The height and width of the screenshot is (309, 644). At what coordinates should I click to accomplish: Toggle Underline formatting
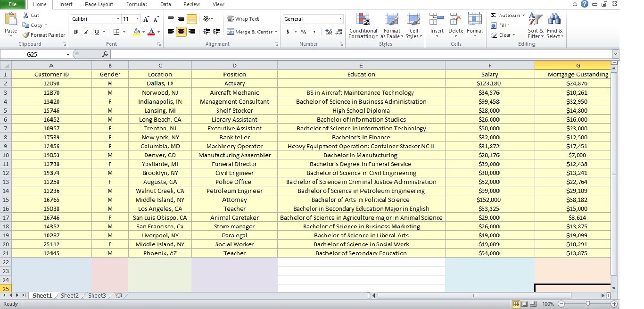point(97,32)
